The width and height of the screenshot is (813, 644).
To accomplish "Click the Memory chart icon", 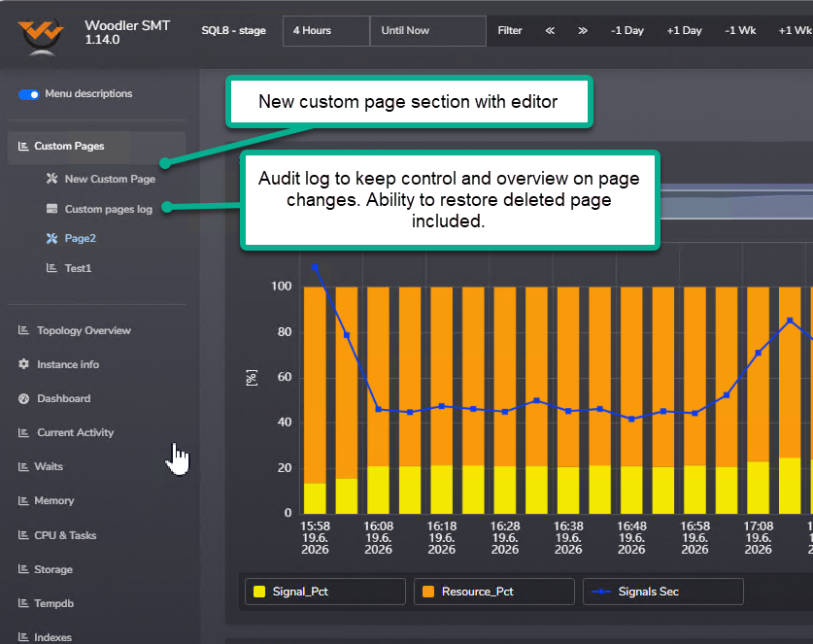I will (23, 501).
